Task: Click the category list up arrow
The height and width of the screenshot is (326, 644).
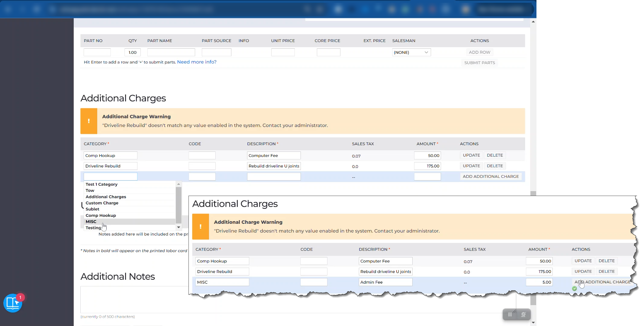Action: tap(179, 184)
